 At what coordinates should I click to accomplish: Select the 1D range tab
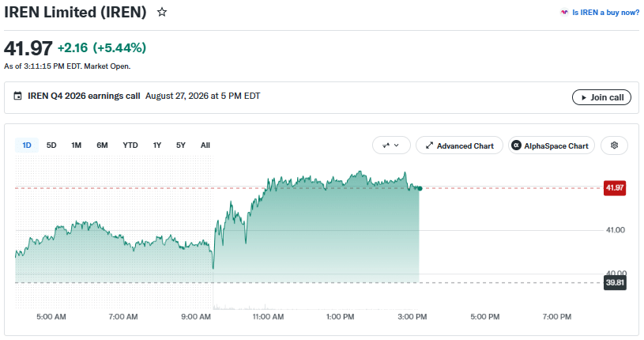pos(27,145)
